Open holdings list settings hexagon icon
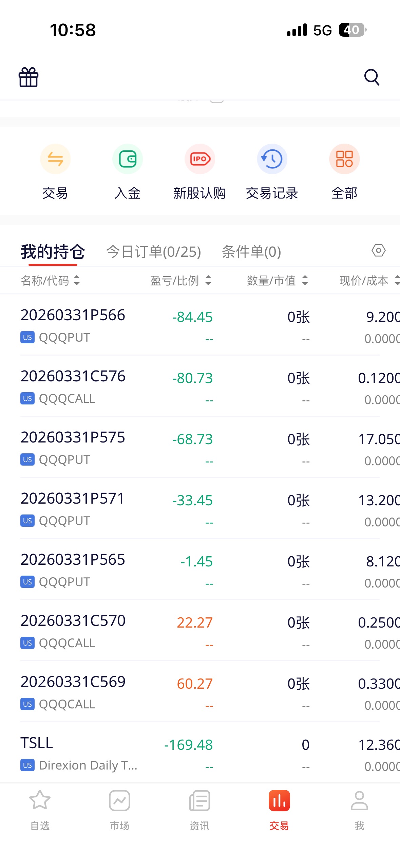Screen dimensions: 400x868 [378, 251]
